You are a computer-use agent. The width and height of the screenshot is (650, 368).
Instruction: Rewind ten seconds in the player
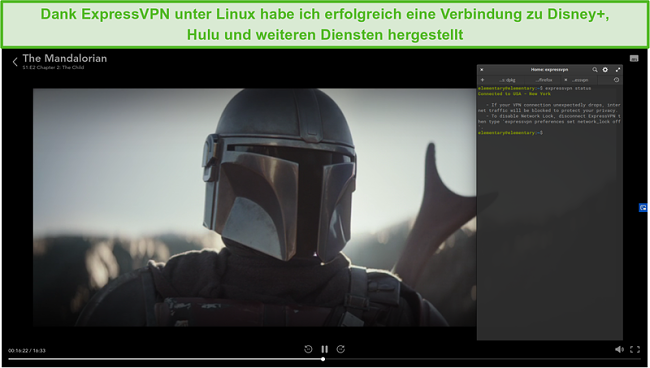pos(308,349)
